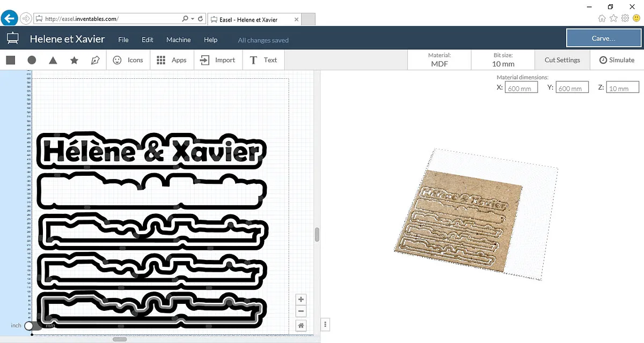The width and height of the screenshot is (644, 343).
Task: Select the star shape tool
Action: tap(74, 60)
